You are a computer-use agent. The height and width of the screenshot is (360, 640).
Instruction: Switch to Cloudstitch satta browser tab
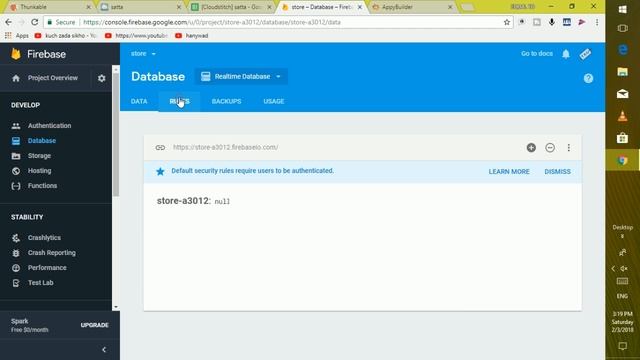click(232, 7)
